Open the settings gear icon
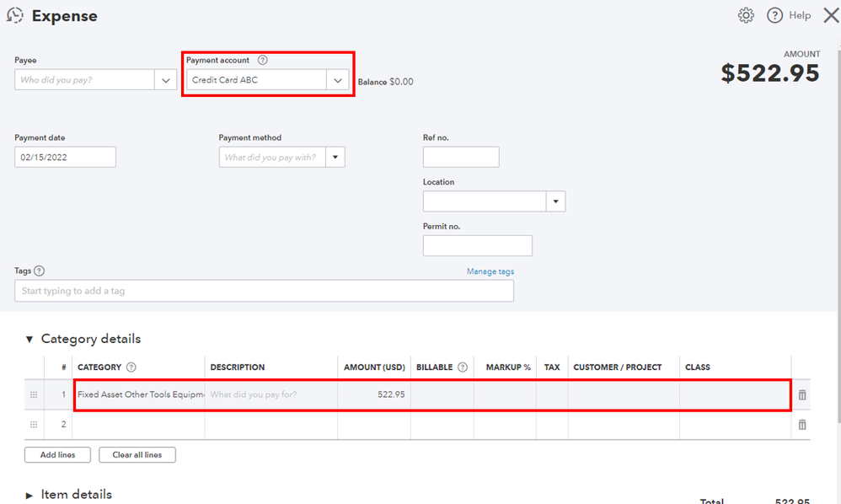 point(746,15)
